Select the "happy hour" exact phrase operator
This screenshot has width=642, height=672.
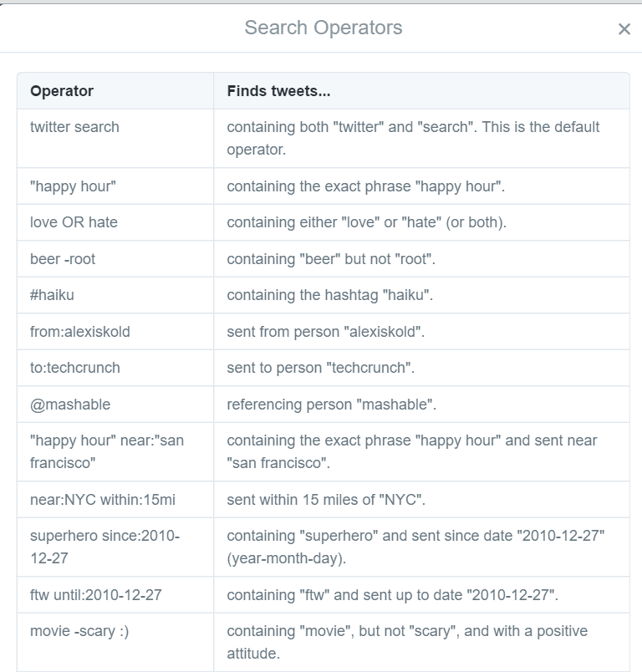coord(73,186)
